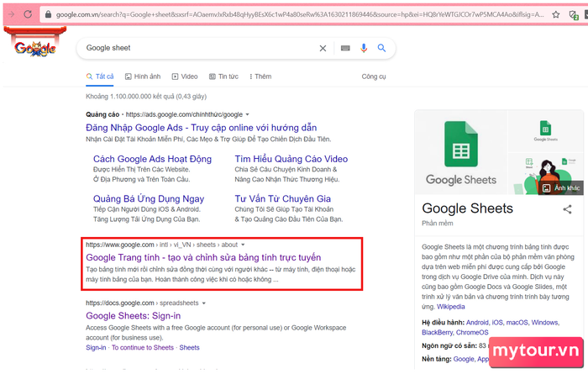Open the large Google Sheets logo image

tap(461, 152)
